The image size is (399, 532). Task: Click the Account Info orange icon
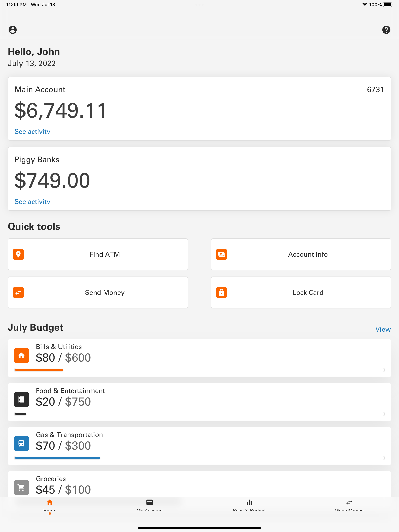point(221,254)
